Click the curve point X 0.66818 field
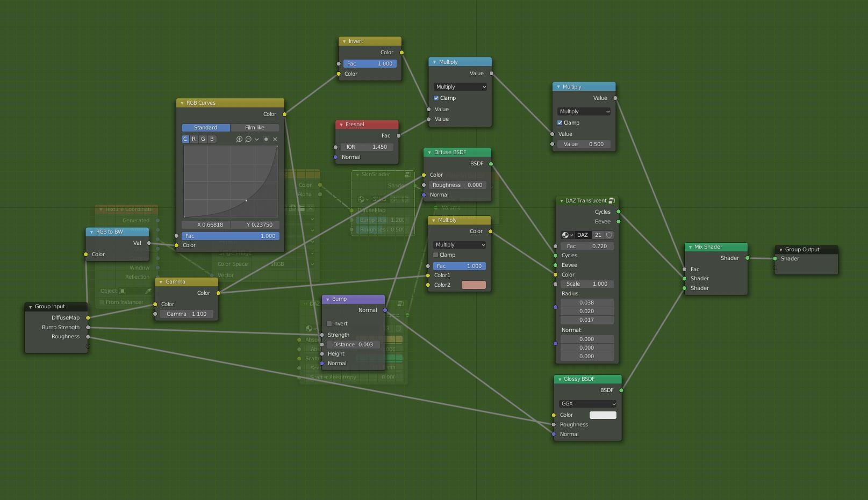The height and width of the screenshot is (500, 868). (x=206, y=225)
